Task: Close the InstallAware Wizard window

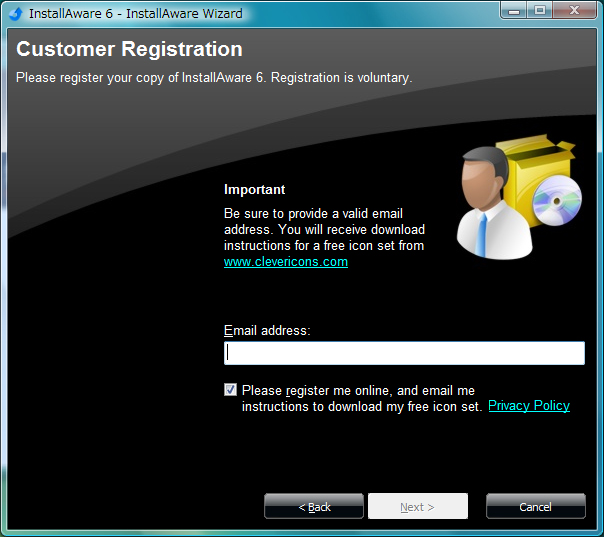Action: [x=574, y=11]
